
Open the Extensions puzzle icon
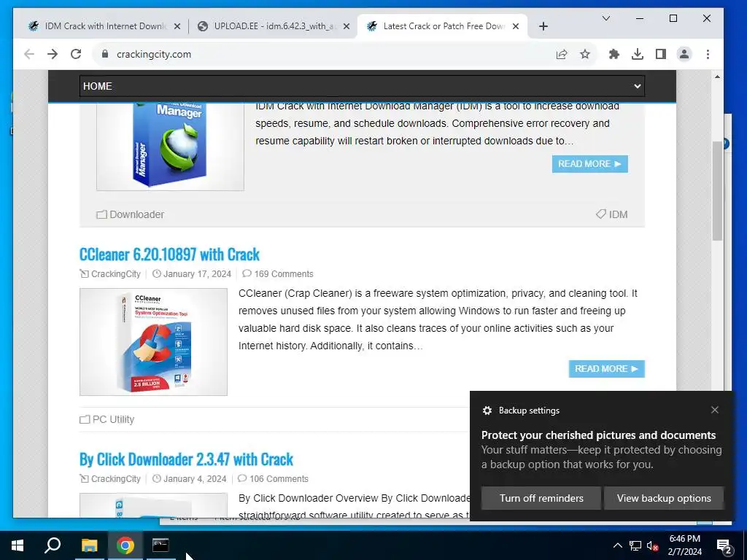tap(614, 54)
